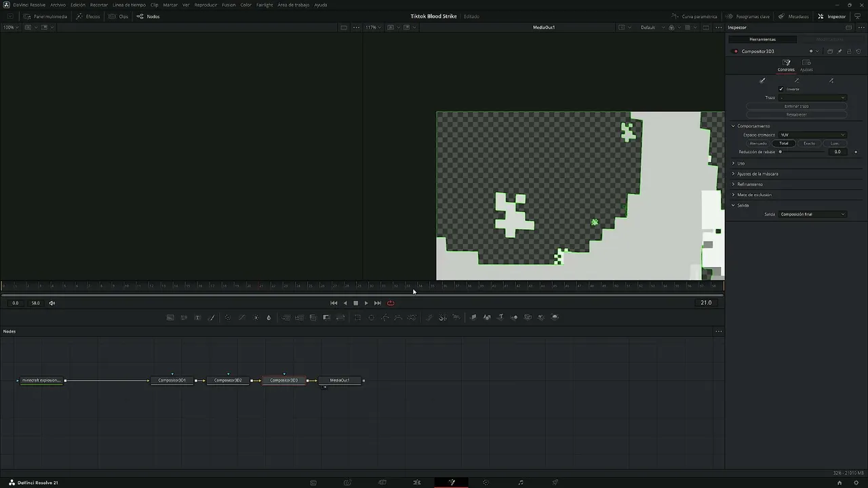
Task: Click the Restablecer button
Action: pyautogui.click(x=797, y=115)
